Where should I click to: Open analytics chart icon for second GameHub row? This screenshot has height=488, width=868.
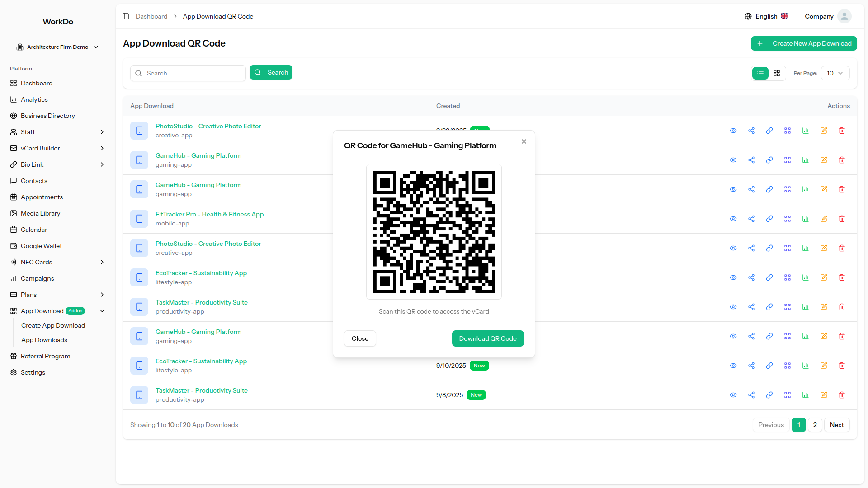click(806, 189)
